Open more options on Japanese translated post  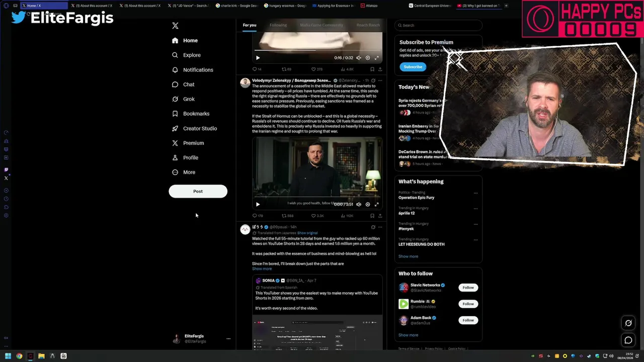click(x=380, y=227)
